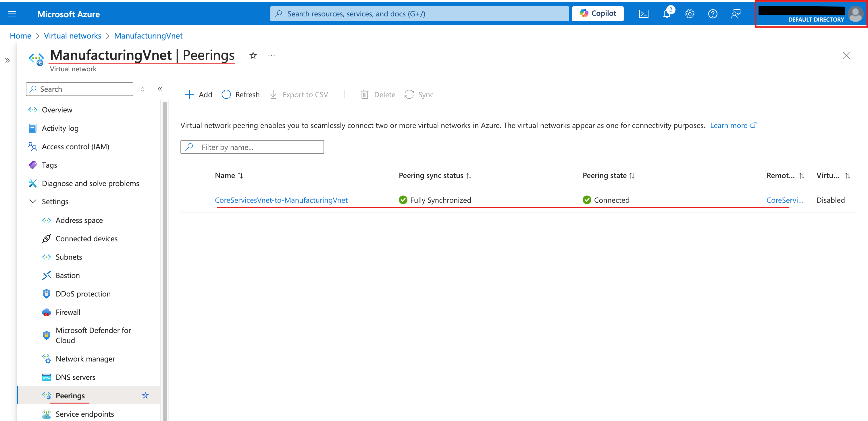The width and height of the screenshot is (868, 421).
Task: Open Microsoft Defender for Cloud
Action: pos(93,335)
